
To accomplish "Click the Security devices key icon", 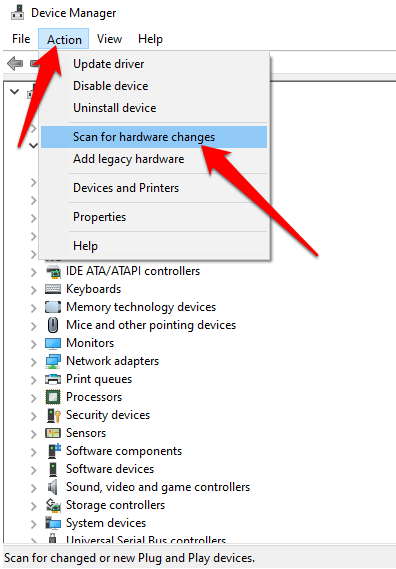I will 54,416.
